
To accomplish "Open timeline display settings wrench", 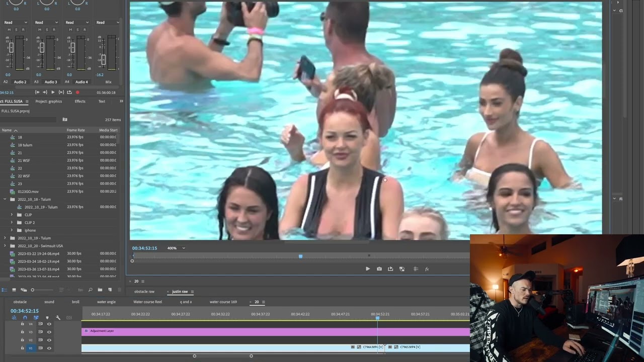I will pyautogui.click(x=58, y=318).
